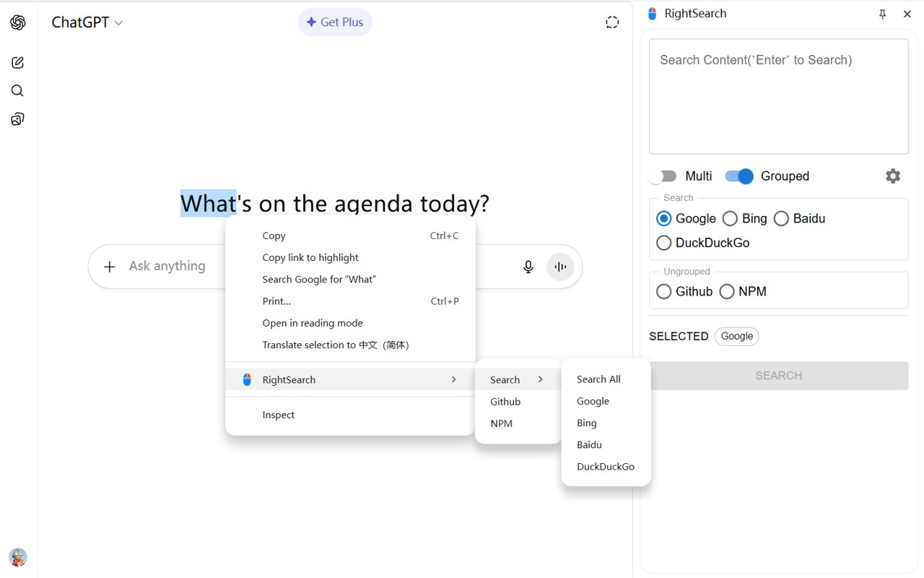Toggle the Grouped switch off
The image size is (924, 578).
click(x=739, y=176)
